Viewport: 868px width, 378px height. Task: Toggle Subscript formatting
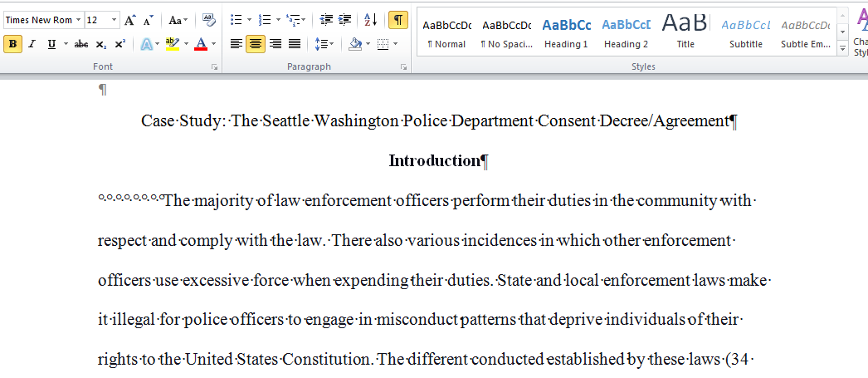(x=100, y=44)
